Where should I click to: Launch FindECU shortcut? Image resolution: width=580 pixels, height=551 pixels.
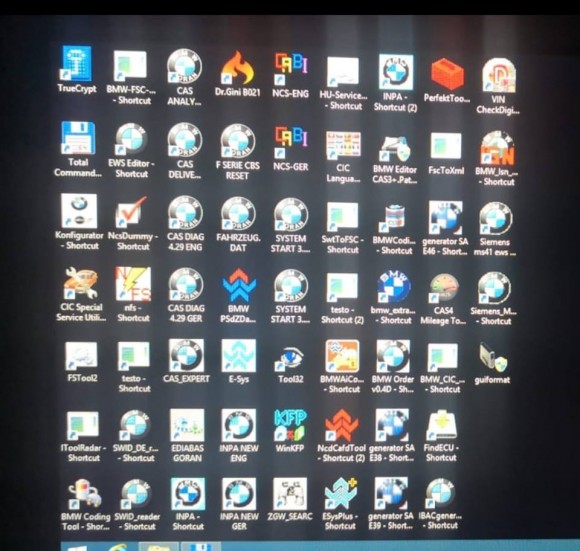[441, 426]
